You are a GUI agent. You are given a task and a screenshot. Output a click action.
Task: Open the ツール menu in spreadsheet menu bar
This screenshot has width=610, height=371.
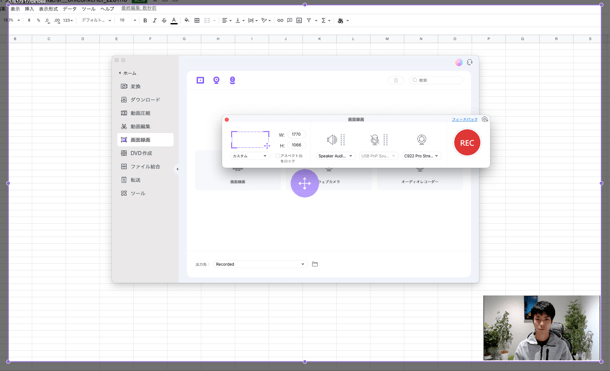click(89, 9)
